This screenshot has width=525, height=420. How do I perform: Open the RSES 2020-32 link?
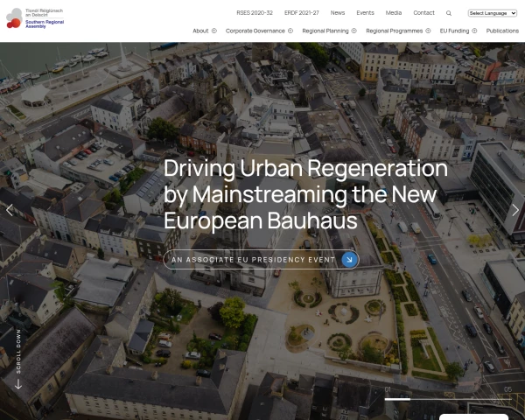[255, 13]
